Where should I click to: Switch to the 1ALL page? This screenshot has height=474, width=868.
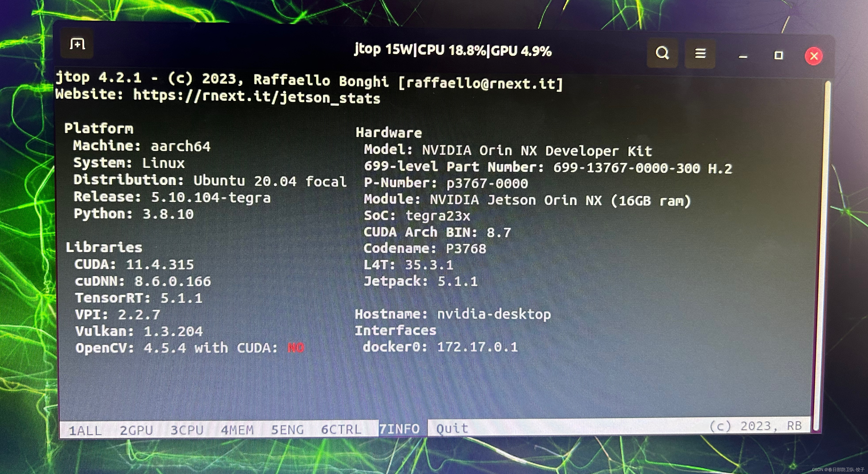point(85,430)
